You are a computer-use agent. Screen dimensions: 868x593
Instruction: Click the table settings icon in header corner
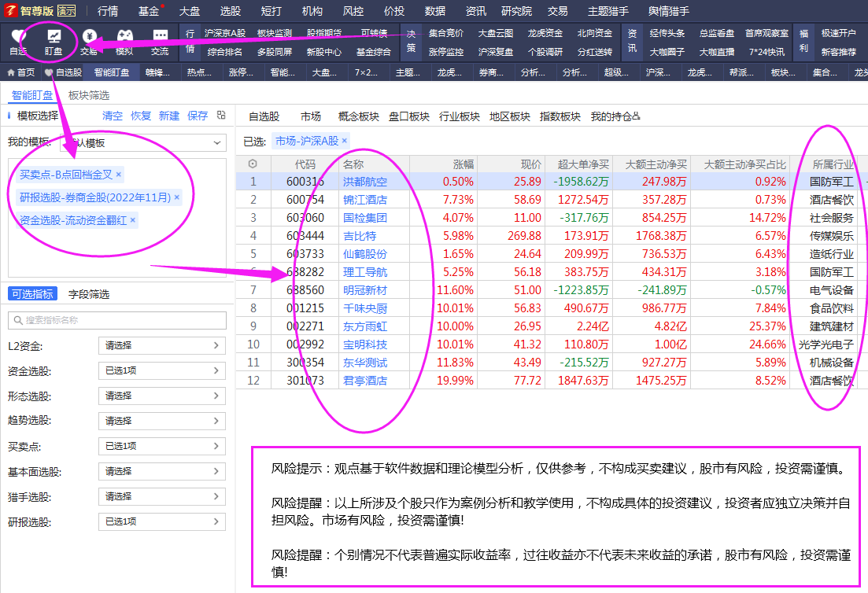253,164
